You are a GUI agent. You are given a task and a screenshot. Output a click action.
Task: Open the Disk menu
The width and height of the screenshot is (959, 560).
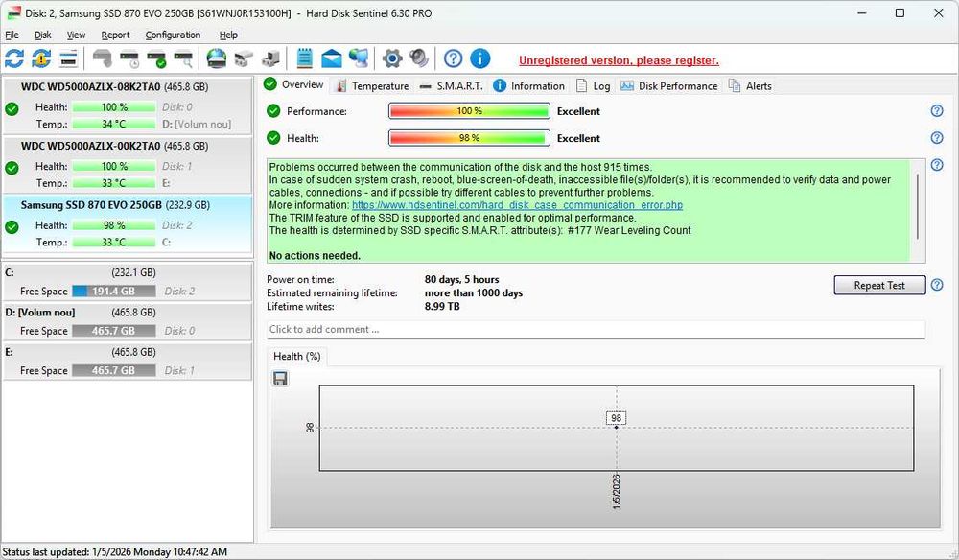coord(43,35)
